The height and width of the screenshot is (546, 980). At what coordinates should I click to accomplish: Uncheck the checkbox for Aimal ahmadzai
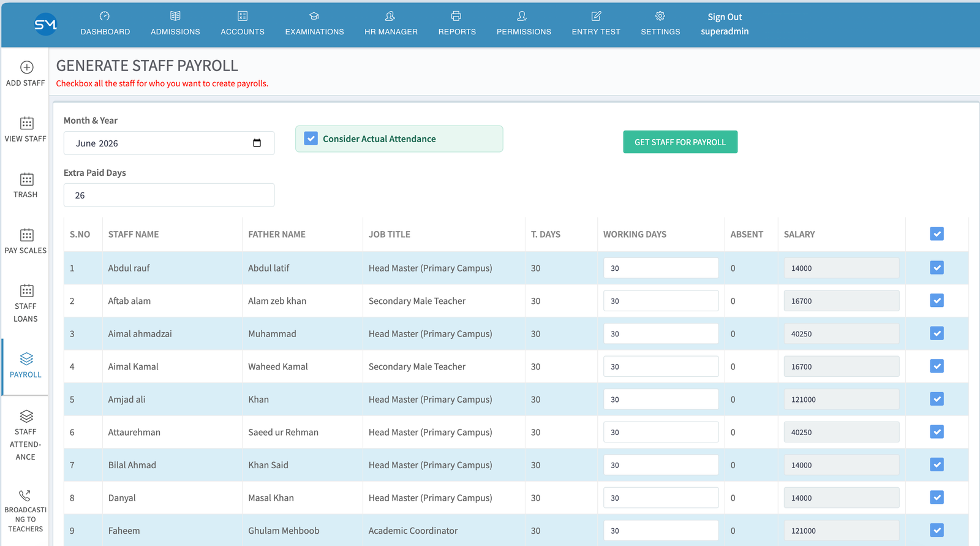937,333
